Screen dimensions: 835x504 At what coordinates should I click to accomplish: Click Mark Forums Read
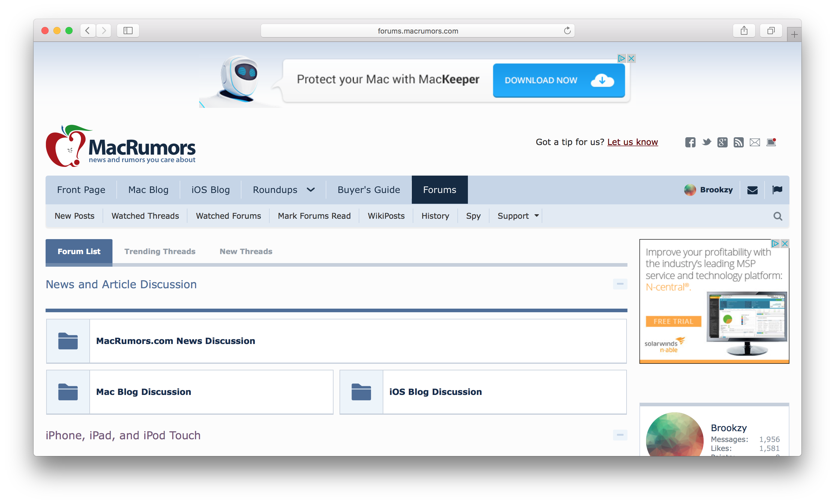pos(314,216)
